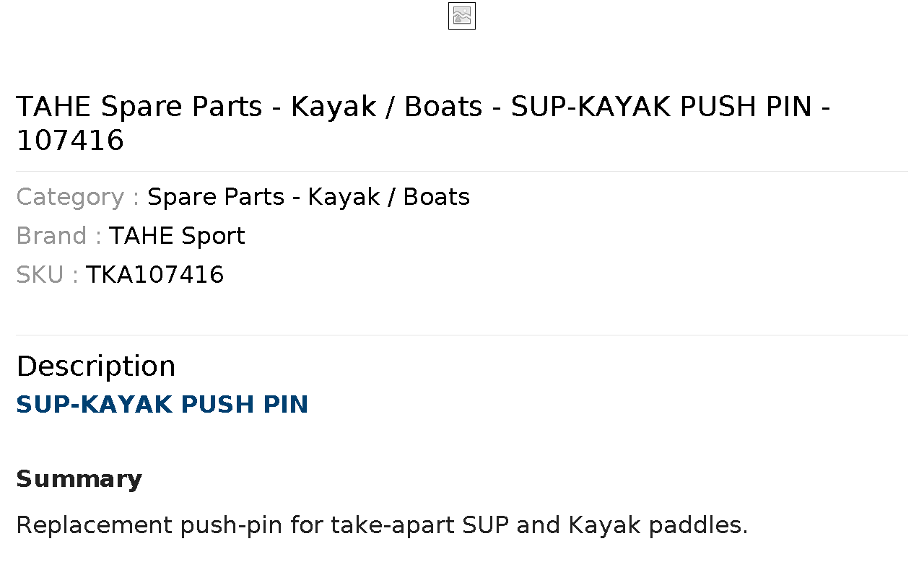Click the gray SKU label
This screenshot has width=924, height=562.
pyautogui.click(x=47, y=275)
